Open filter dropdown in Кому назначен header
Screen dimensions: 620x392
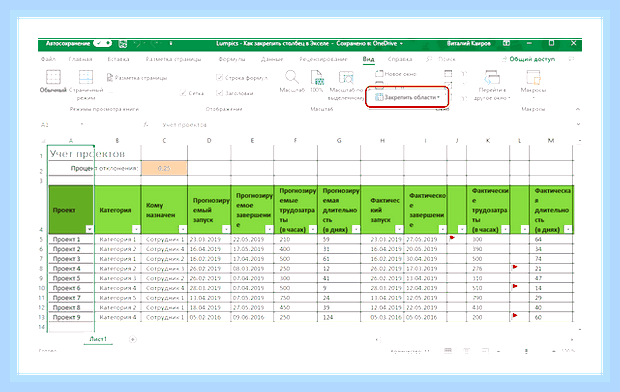point(183,229)
